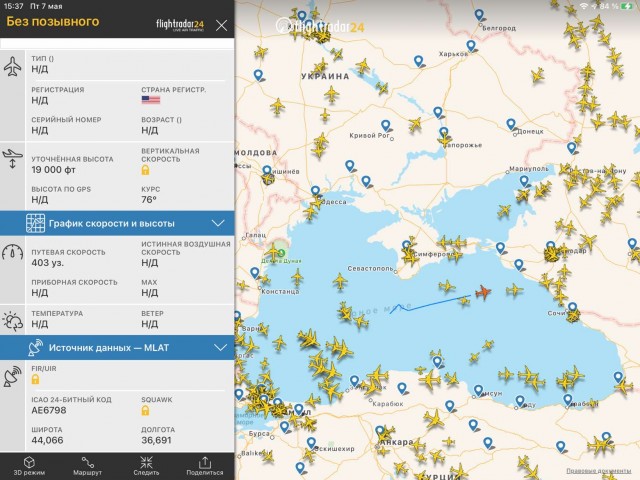Tap the airplane type icon in panel

pyautogui.click(x=13, y=67)
